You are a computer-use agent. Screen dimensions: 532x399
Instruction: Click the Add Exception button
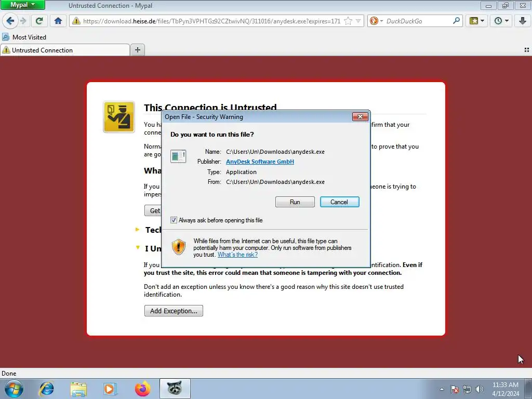(x=174, y=311)
